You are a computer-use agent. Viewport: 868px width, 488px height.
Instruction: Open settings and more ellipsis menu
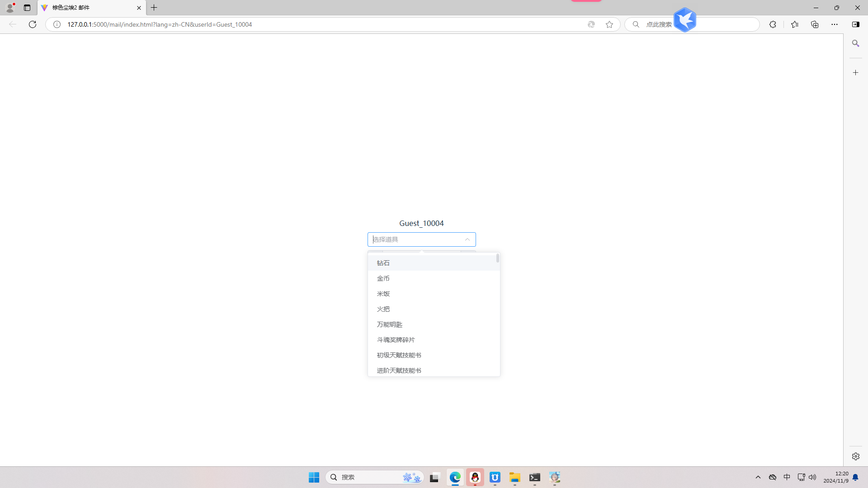(835, 24)
